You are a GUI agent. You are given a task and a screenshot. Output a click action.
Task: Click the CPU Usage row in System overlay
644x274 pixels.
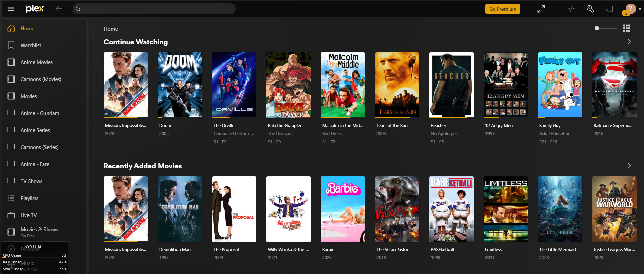[x=35, y=255]
